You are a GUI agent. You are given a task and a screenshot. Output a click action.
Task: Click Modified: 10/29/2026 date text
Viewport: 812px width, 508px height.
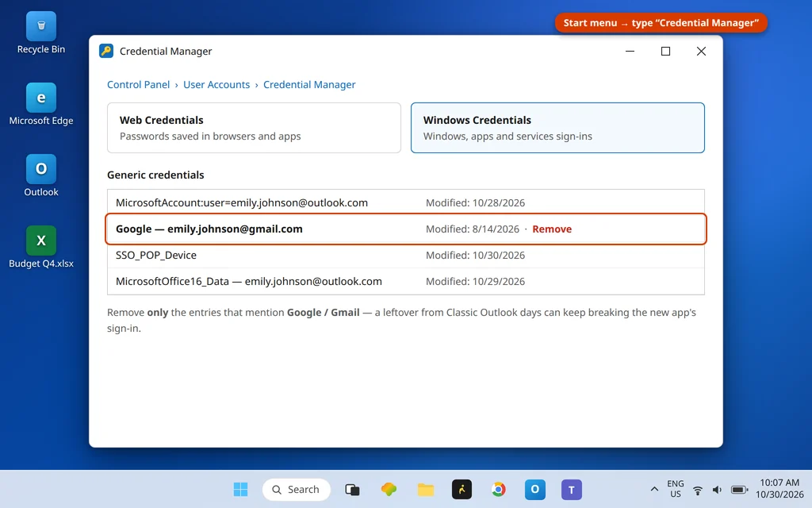[476, 282]
